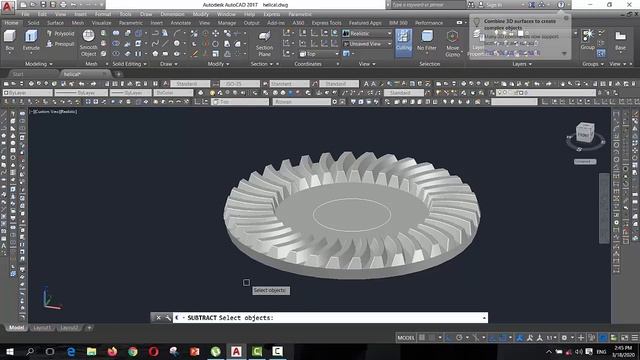Click the Workspace Switching gear icon
This screenshot has width=640, height=360.
[564, 338]
